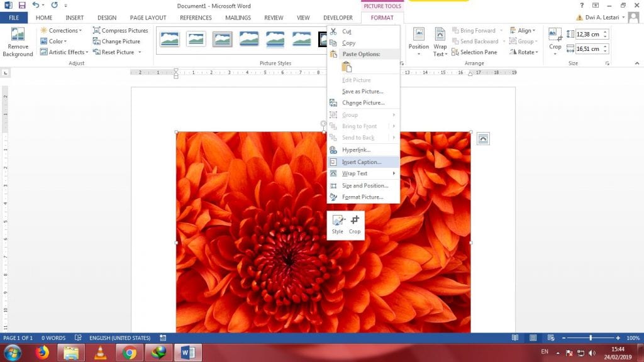
Task: Select Insert Caption from context menu
Action: 362,162
